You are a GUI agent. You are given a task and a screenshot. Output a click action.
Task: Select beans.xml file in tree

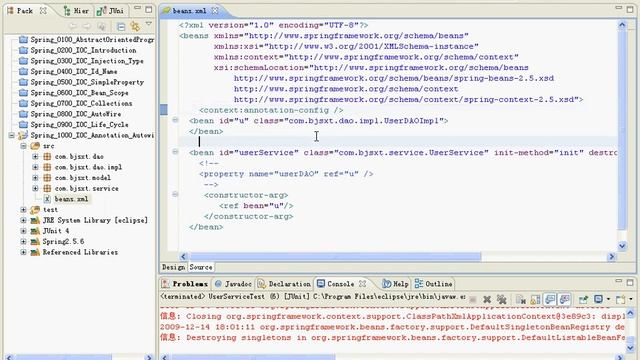[71, 199]
